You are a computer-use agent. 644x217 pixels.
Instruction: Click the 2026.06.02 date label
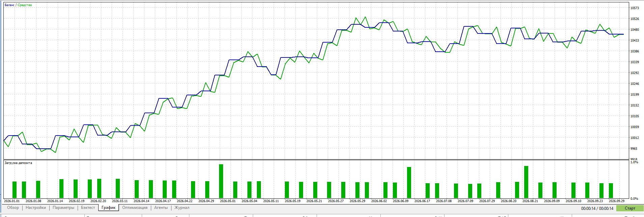pyautogui.click(x=379, y=201)
